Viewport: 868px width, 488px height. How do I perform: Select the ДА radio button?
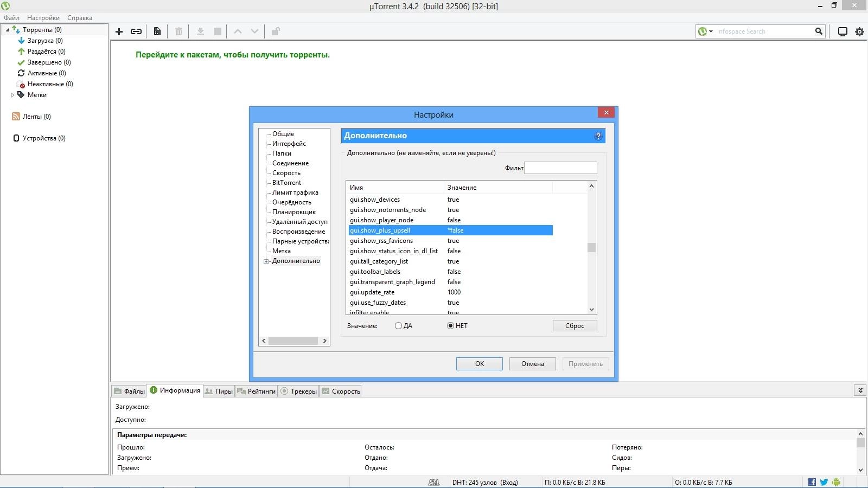click(399, 326)
